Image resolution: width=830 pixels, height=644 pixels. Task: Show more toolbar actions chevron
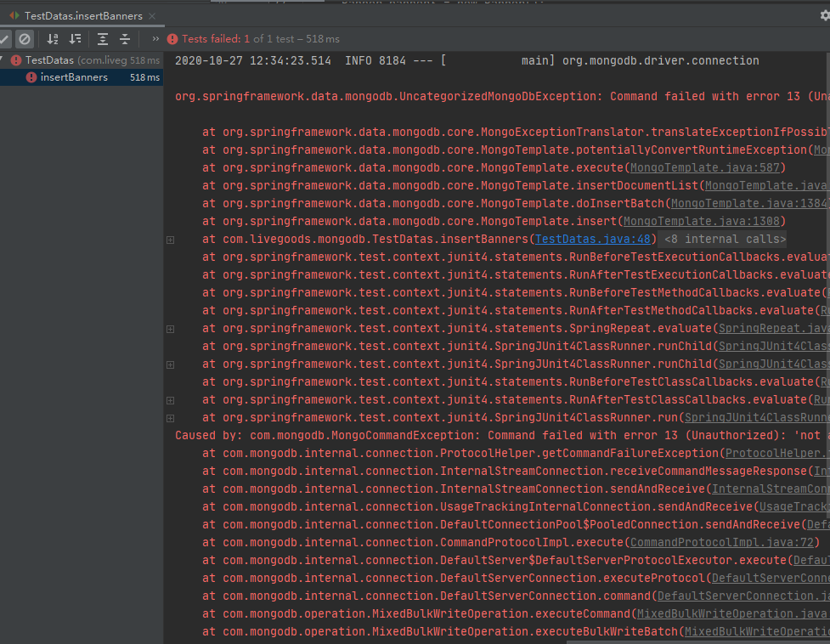pyautogui.click(x=155, y=38)
